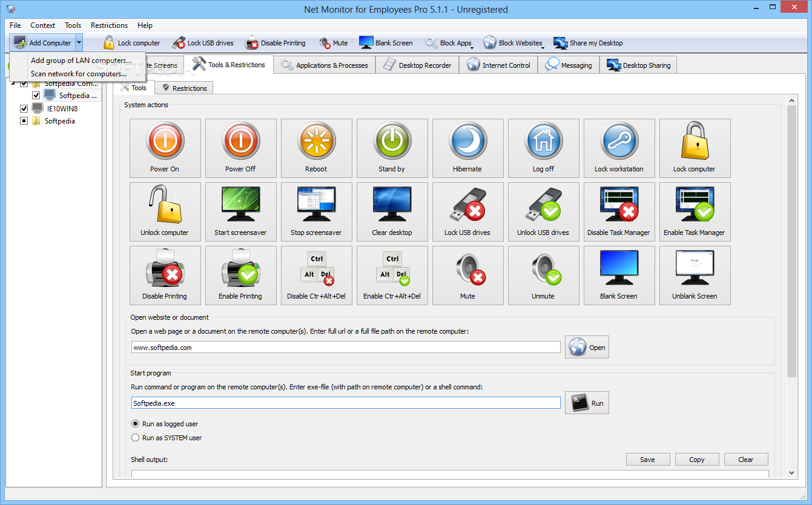Start screensaver on remote computers
The width and height of the screenshot is (812, 505).
point(240,211)
